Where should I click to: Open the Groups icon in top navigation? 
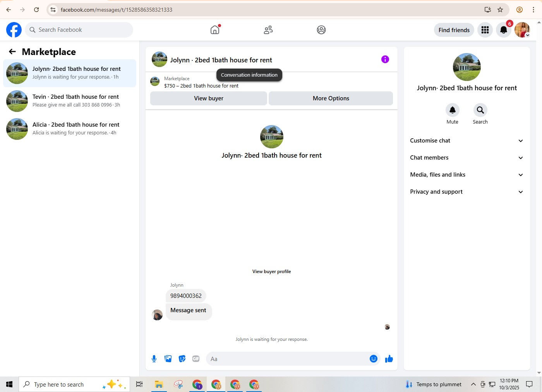[321, 30]
